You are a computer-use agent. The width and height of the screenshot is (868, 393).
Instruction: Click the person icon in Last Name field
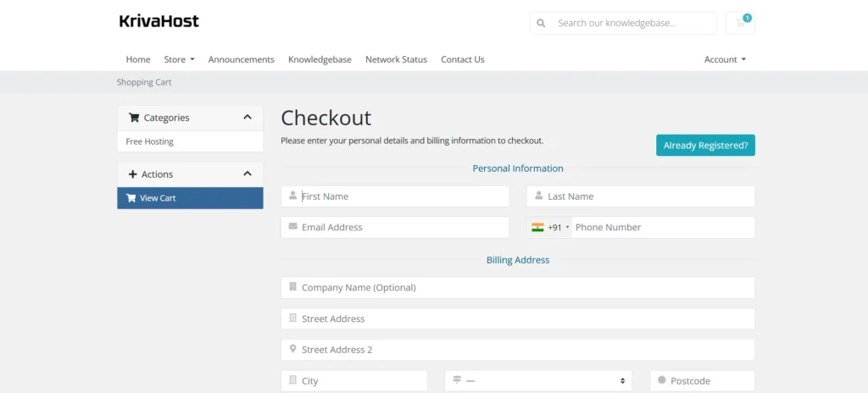(x=538, y=196)
